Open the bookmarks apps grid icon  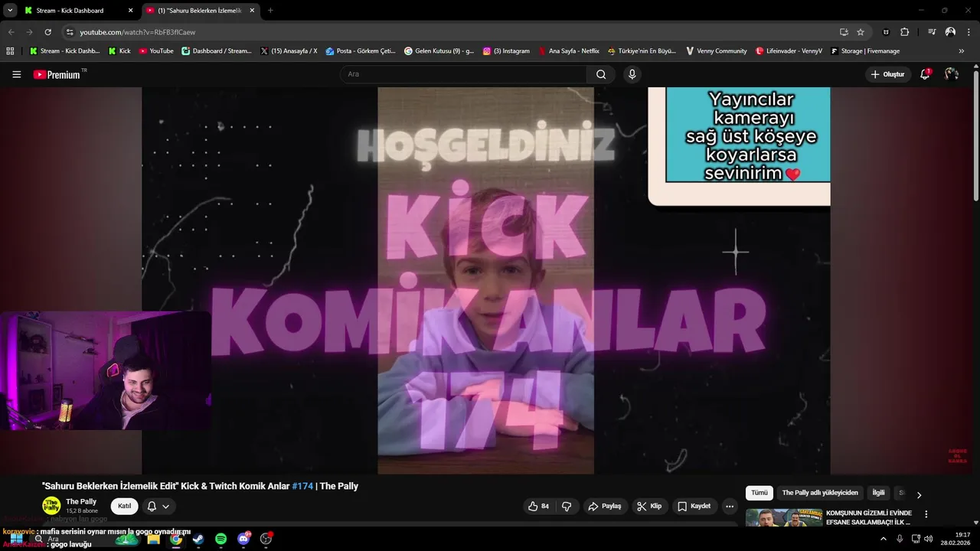click(10, 51)
